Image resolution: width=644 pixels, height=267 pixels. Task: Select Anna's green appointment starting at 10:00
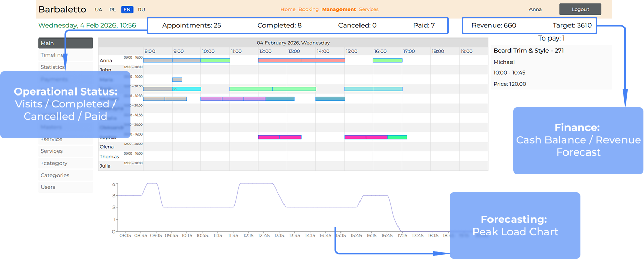(x=215, y=60)
